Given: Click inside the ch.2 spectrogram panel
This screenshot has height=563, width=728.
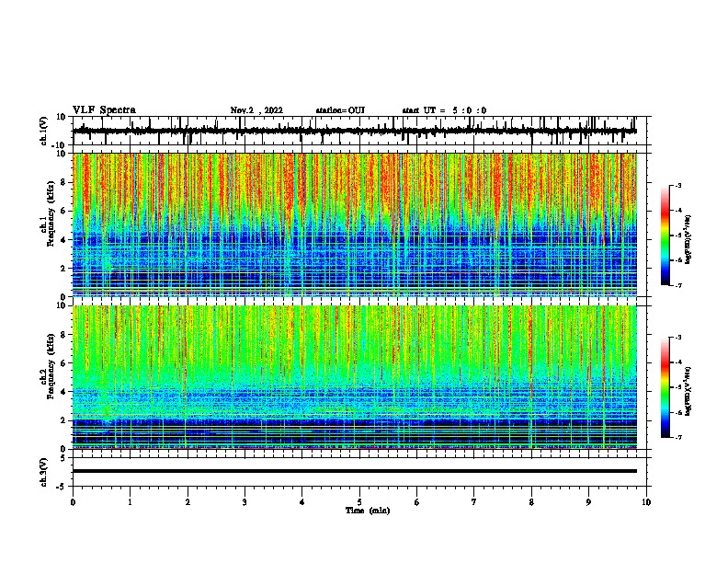Looking at the screenshot, I should point(354,377).
